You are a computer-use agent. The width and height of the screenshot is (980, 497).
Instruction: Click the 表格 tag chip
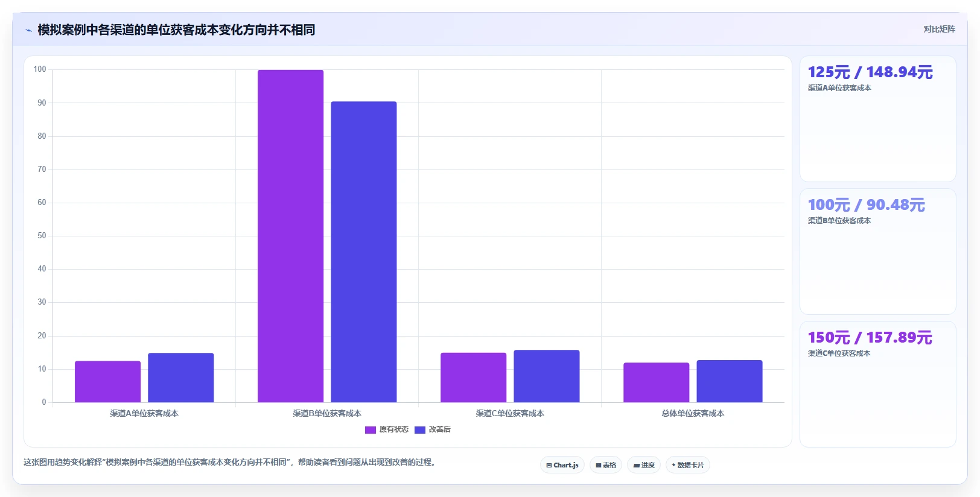(606, 465)
